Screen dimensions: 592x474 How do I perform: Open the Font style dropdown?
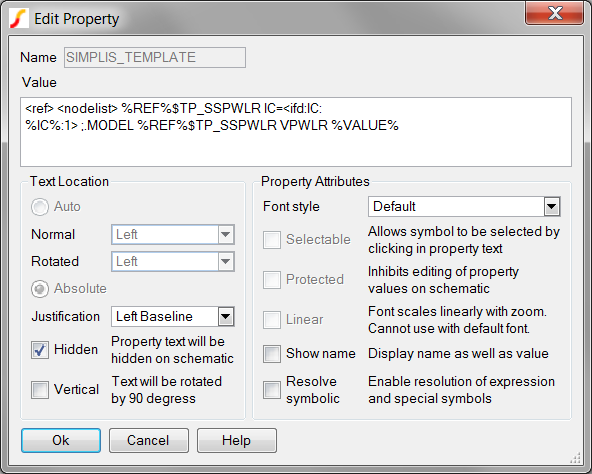point(464,207)
